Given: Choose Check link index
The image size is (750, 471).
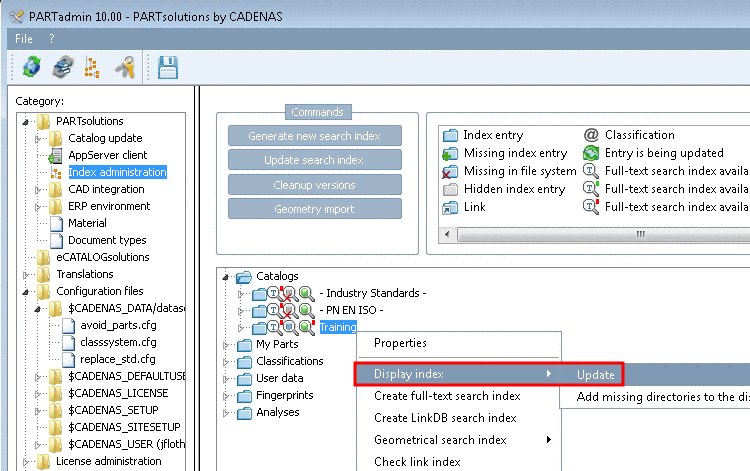Looking at the screenshot, I should coord(417,462).
